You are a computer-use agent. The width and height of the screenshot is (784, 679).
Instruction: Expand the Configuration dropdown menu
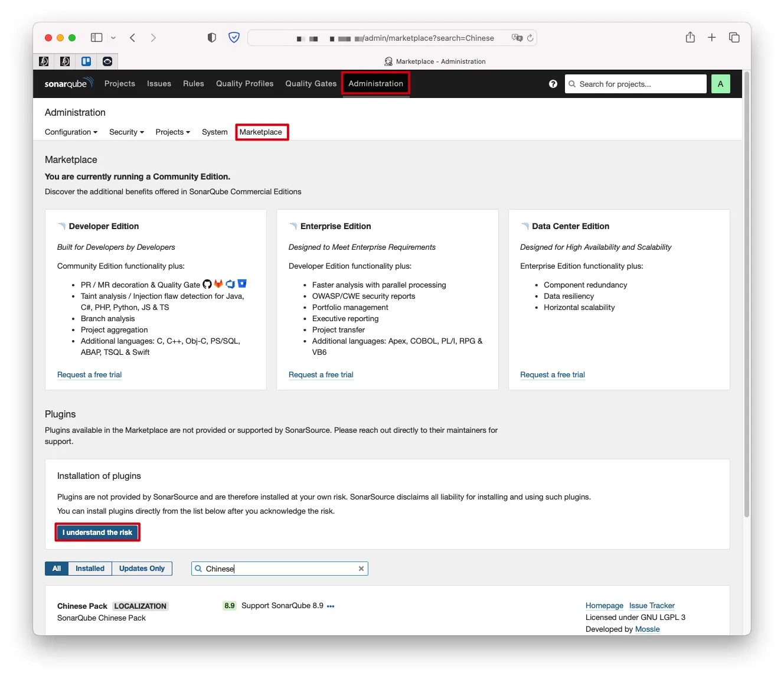pyautogui.click(x=71, y=132)
